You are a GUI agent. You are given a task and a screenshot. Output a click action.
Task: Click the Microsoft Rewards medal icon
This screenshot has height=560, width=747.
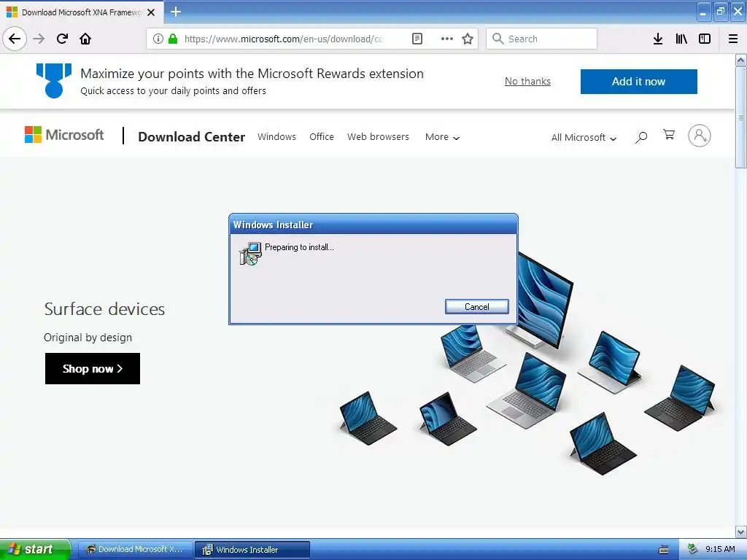point(54,80)
